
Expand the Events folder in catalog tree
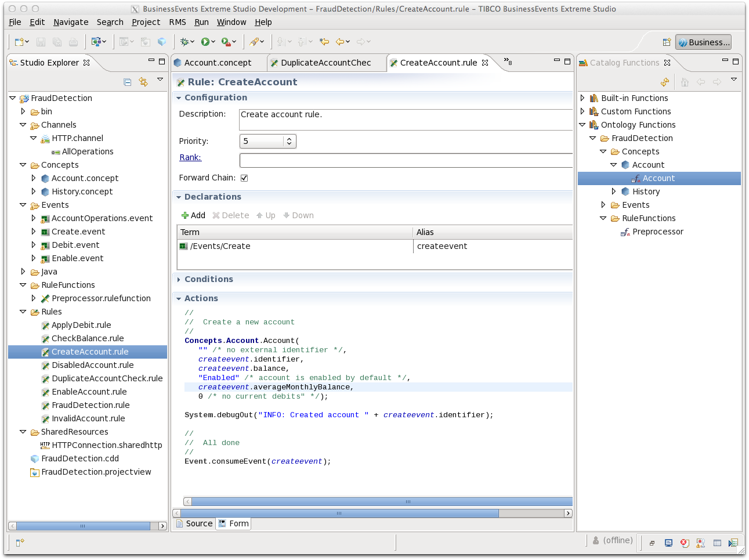(x=604, y=205)
